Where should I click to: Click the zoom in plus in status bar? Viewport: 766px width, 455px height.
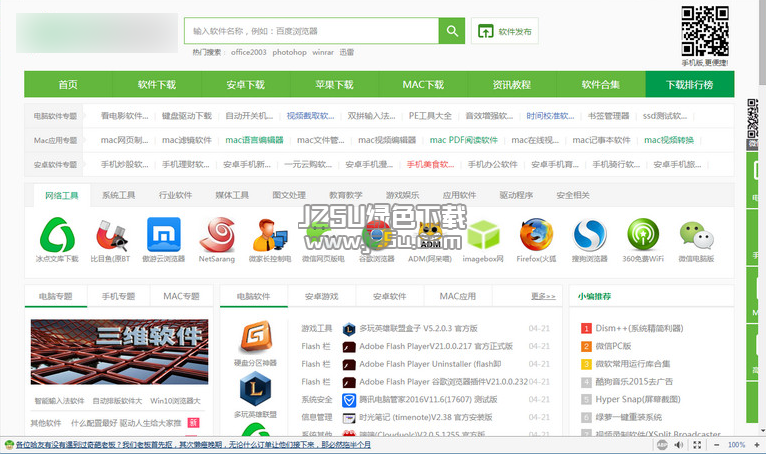point(757,445)
